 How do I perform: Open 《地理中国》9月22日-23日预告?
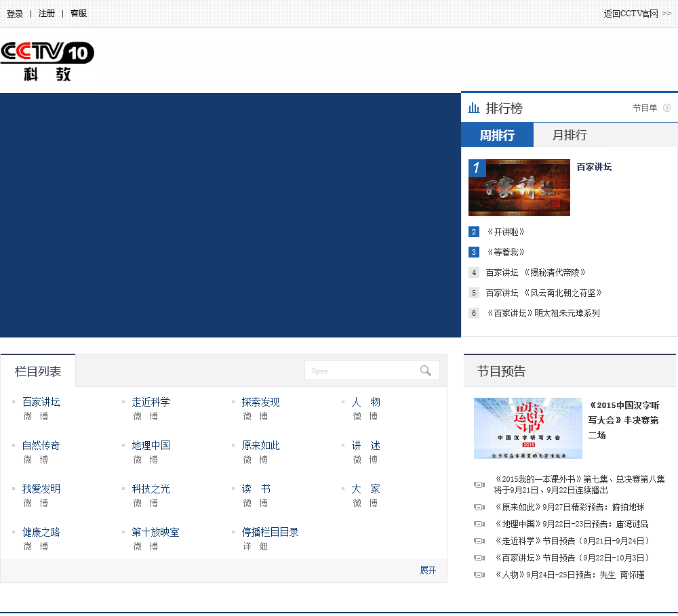click(x=571, y=524)
